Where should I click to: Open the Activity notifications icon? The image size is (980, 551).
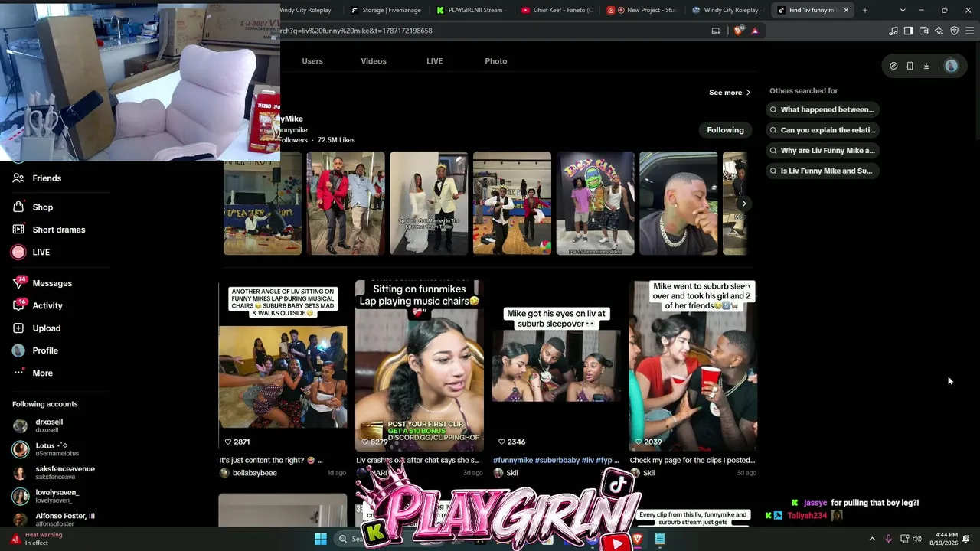[18, 305]
